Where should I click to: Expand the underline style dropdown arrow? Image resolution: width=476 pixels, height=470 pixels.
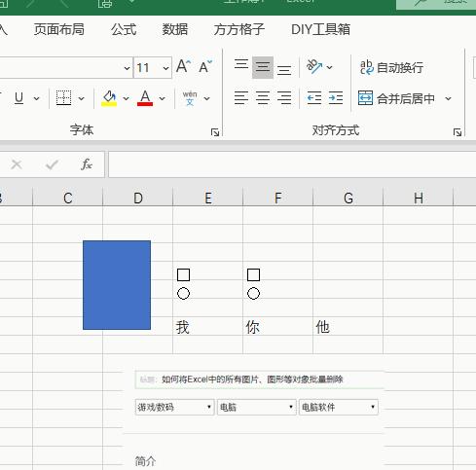[37, 98]
